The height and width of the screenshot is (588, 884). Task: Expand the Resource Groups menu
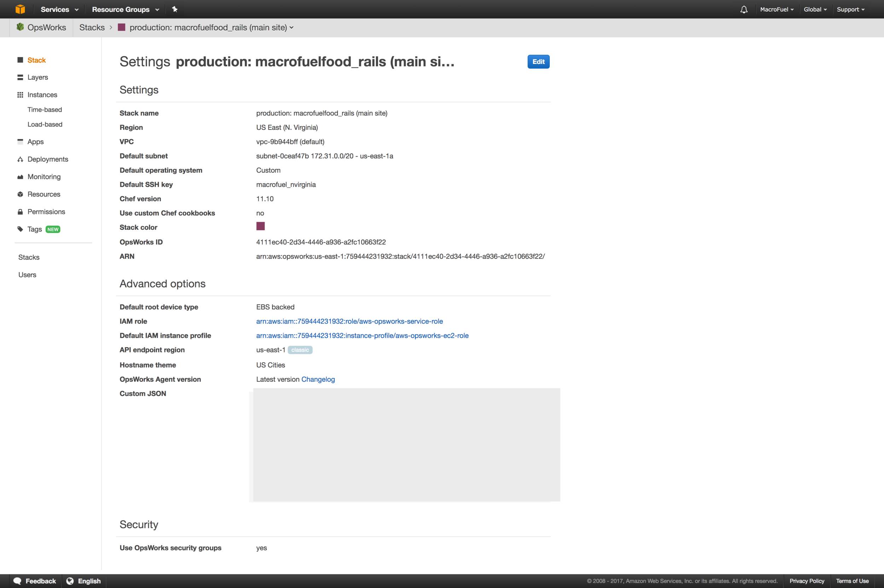(125, 10)
